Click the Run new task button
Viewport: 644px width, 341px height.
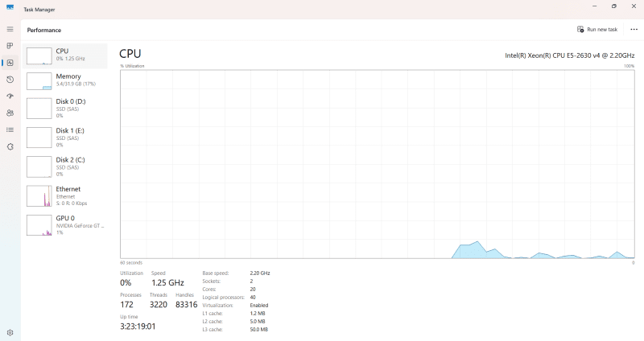(597, 29)
